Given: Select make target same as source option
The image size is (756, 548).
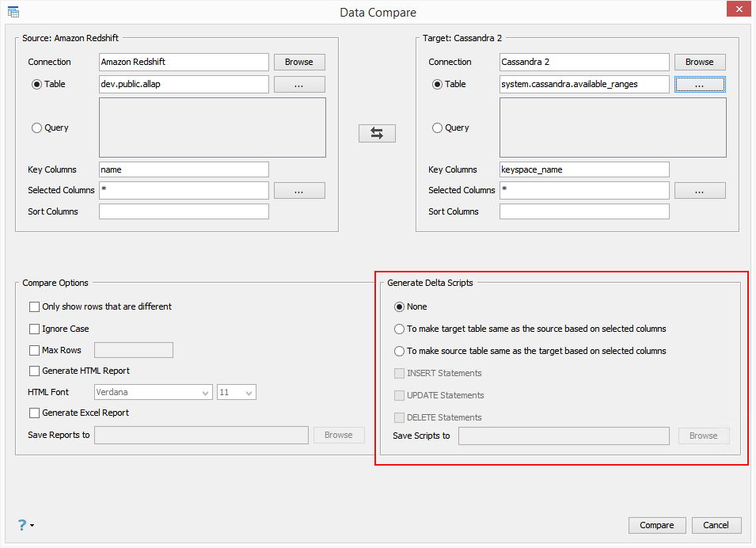Looking at the screenshot, I should coord(399,329).
